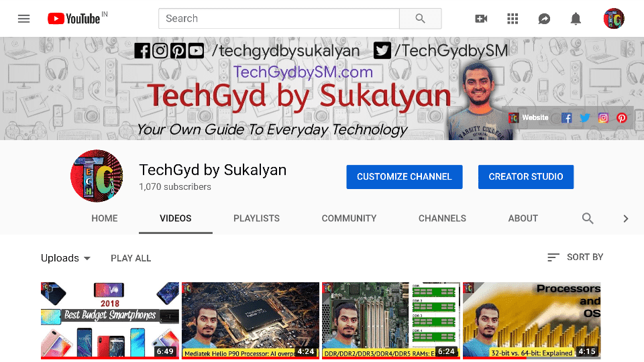Open the account avatar menu
This screenshot has height=362, width=644.
click(614, 19)
